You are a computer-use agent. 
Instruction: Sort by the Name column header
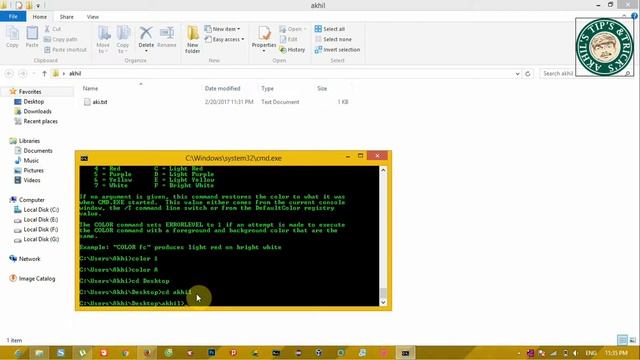[90, 88]
